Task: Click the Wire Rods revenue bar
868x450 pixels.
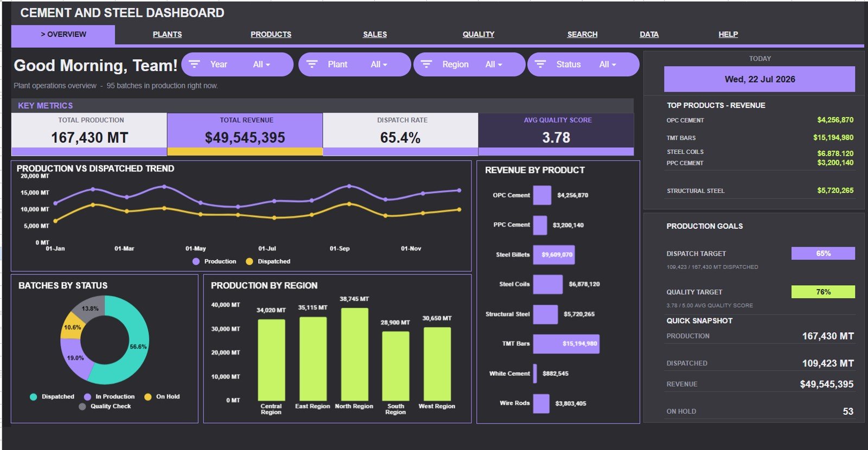Action: [x=541, y=403]
